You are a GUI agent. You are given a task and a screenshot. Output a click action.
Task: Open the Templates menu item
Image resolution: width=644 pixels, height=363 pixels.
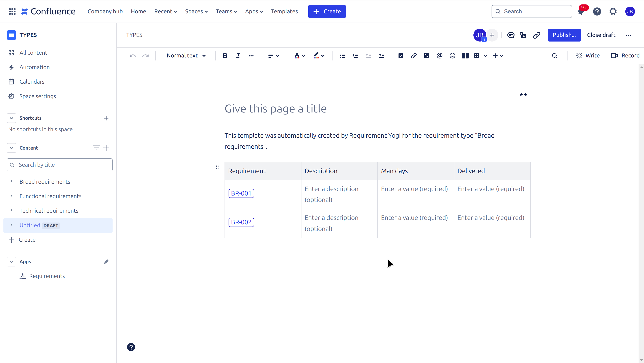point(284,11)
